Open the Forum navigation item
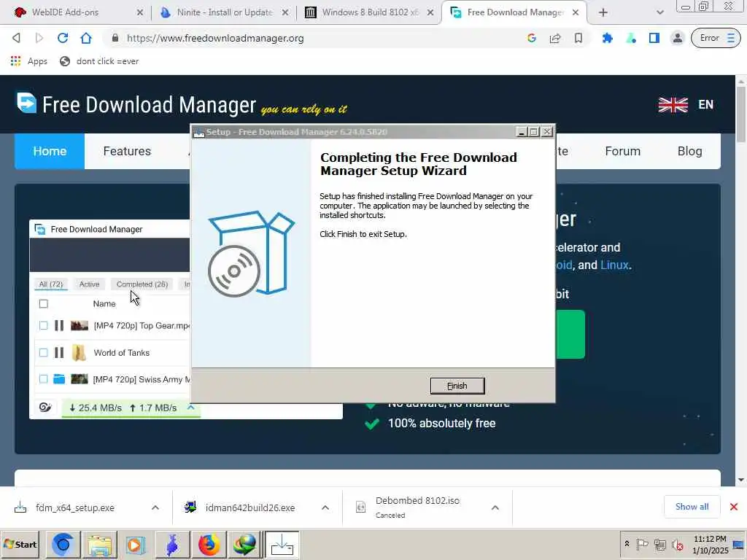 coord(623,151)
